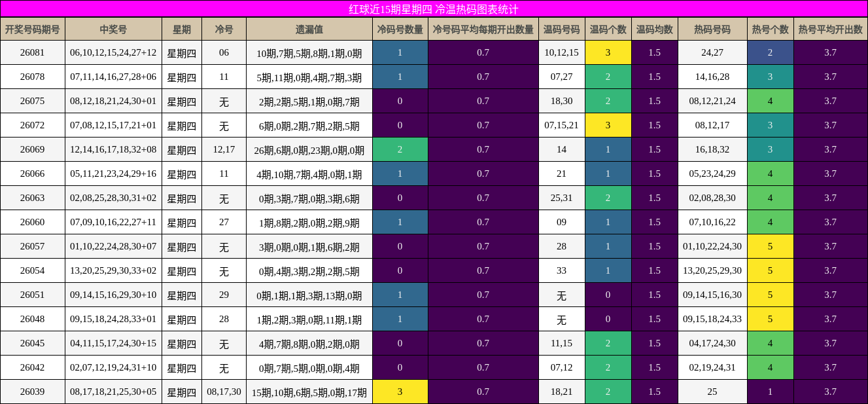This screenshot has width=868, height=404.
Task: Click warm numbers cell 25,31
Action: 562,198
